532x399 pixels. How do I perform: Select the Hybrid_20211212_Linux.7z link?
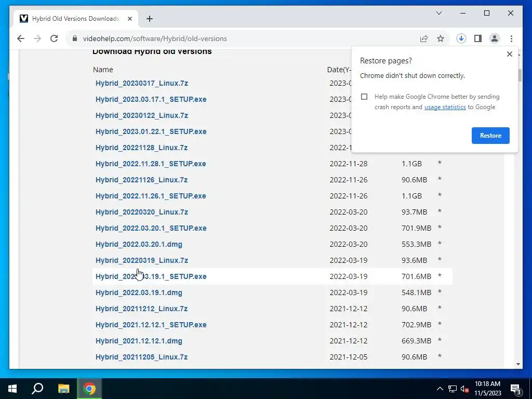[x=141, y=309]
